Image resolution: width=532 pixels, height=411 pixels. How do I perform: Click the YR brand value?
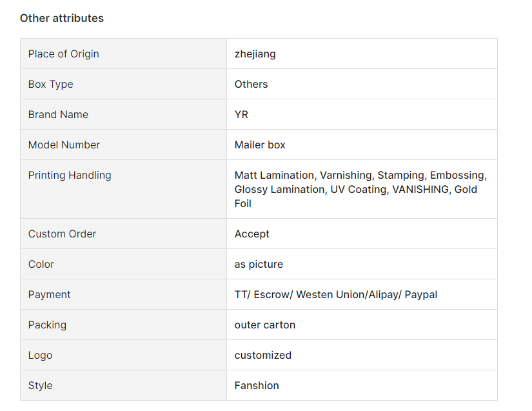coord(241,114)
